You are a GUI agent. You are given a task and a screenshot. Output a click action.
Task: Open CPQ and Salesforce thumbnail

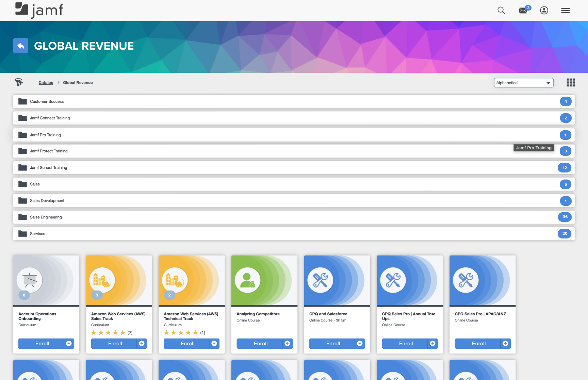point(337,281)
